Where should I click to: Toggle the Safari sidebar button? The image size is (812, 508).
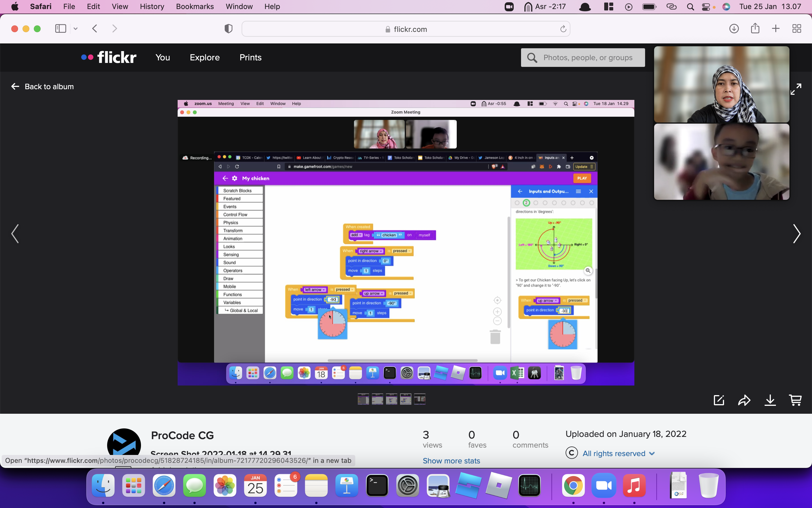click(60, 29)
